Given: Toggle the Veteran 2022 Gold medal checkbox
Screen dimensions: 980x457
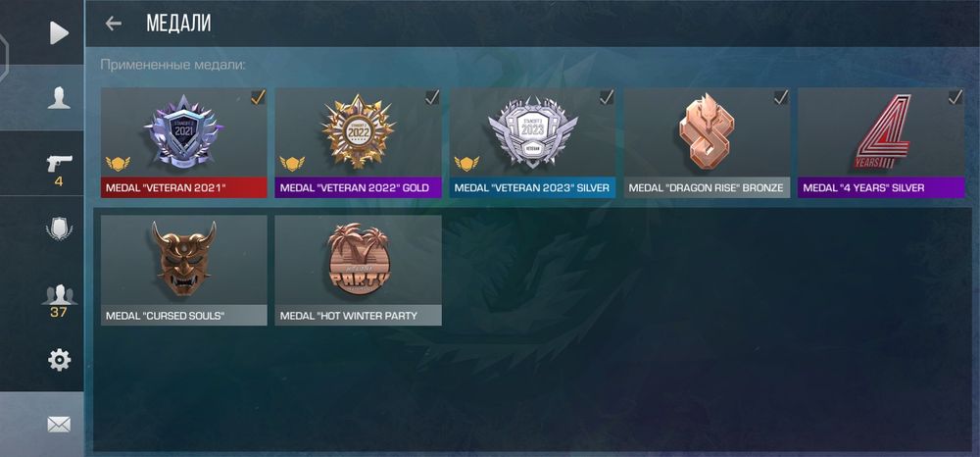Looking at the screenshot, I should click(432, 97).
